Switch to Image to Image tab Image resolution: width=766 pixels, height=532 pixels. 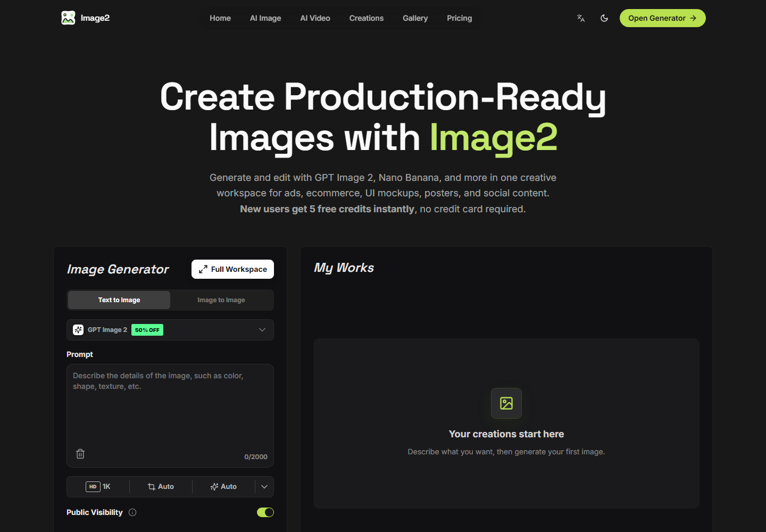tap(221, 300)
